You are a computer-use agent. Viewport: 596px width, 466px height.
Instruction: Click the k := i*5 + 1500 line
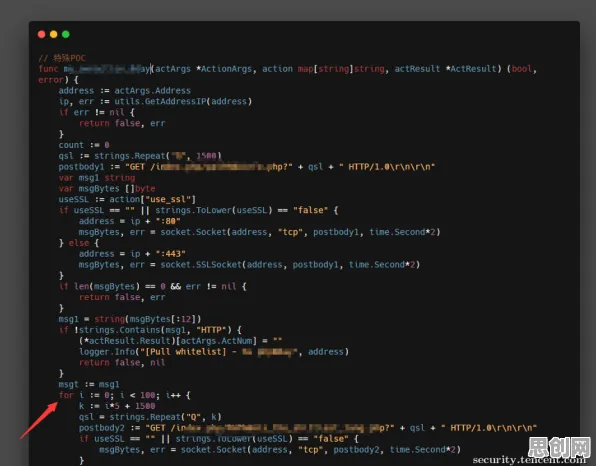[117, 406]
